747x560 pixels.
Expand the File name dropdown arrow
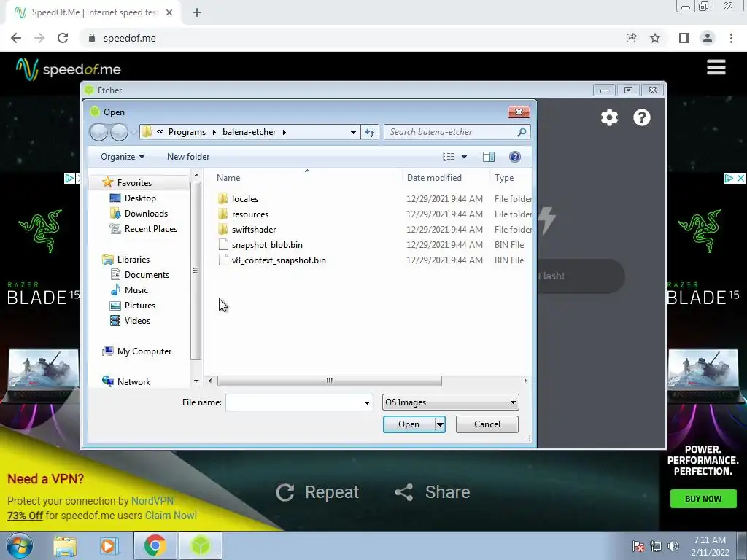click(367, 402)
